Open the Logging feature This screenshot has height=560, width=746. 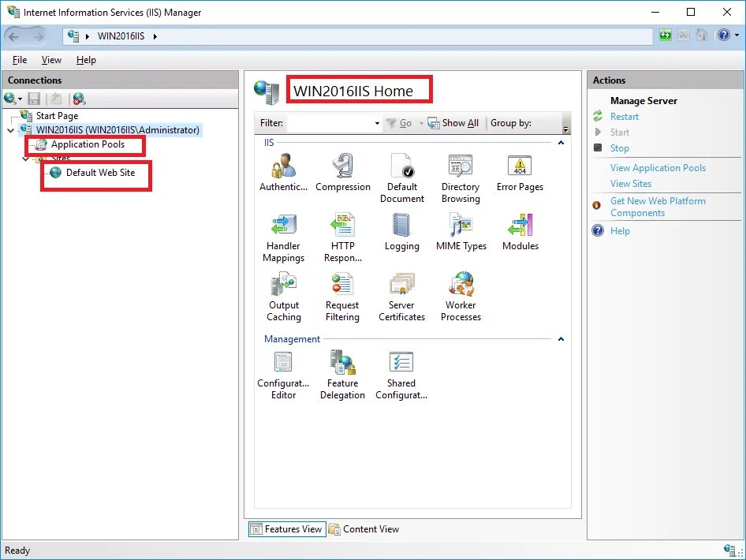[401, 231]
